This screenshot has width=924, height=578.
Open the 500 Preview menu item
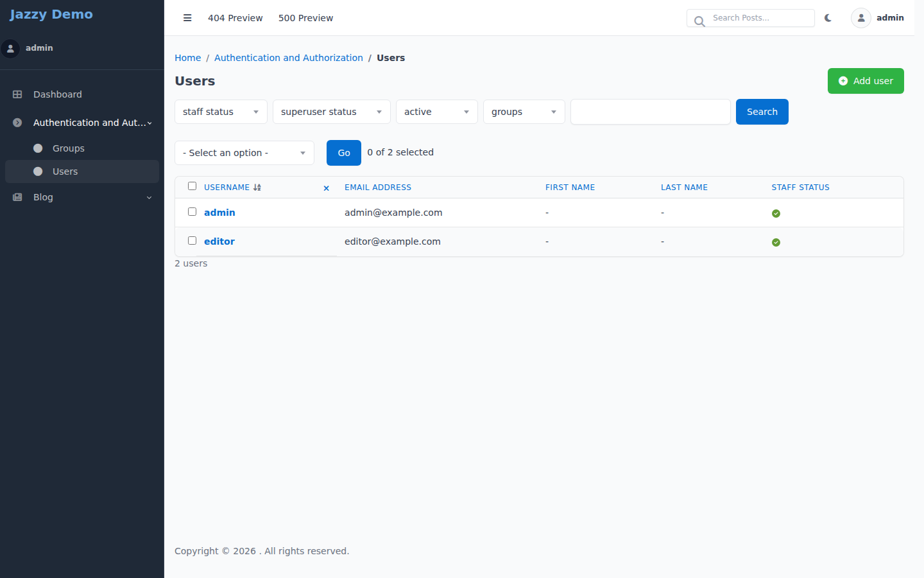305,18
